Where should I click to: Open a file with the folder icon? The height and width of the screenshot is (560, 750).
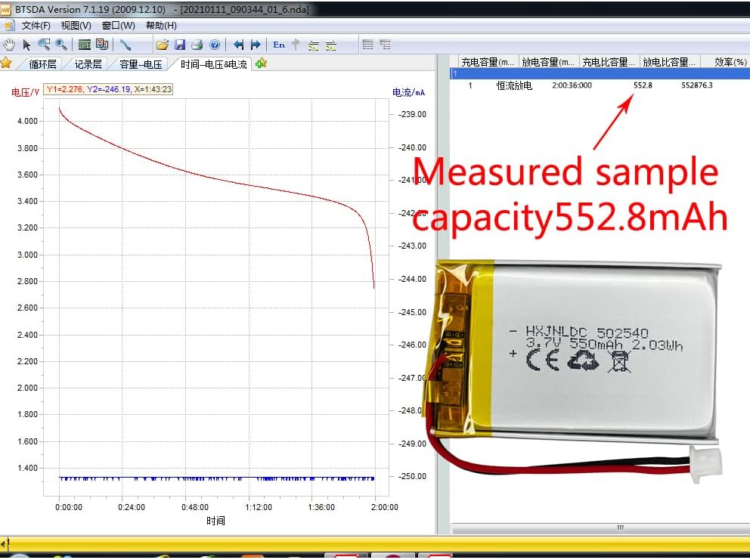click(162, 45)
